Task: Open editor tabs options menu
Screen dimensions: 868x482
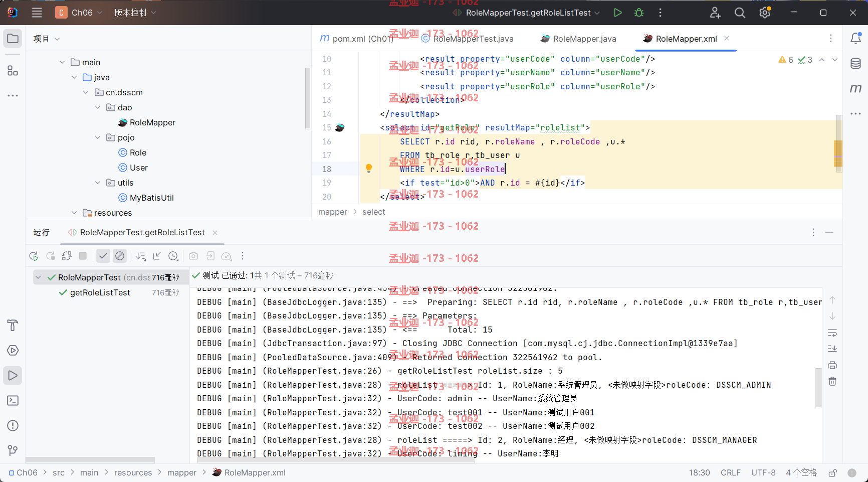Action: (x=830, y=39)
